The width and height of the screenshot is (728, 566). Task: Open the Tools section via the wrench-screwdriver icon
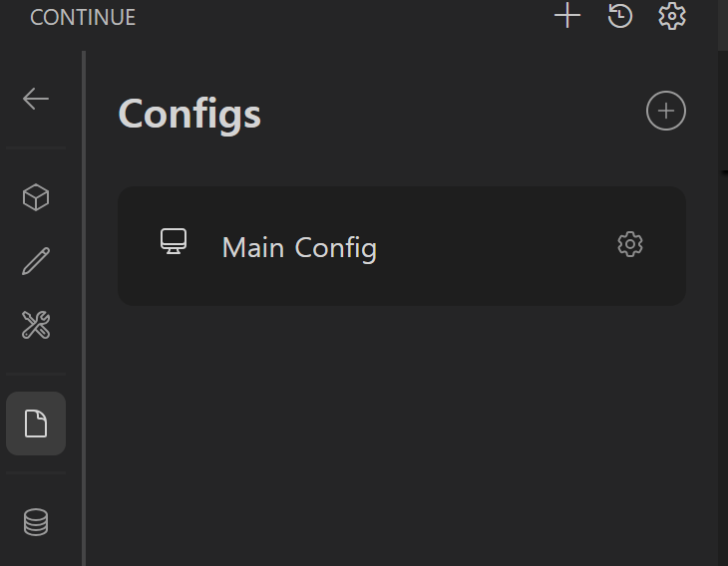36,324
